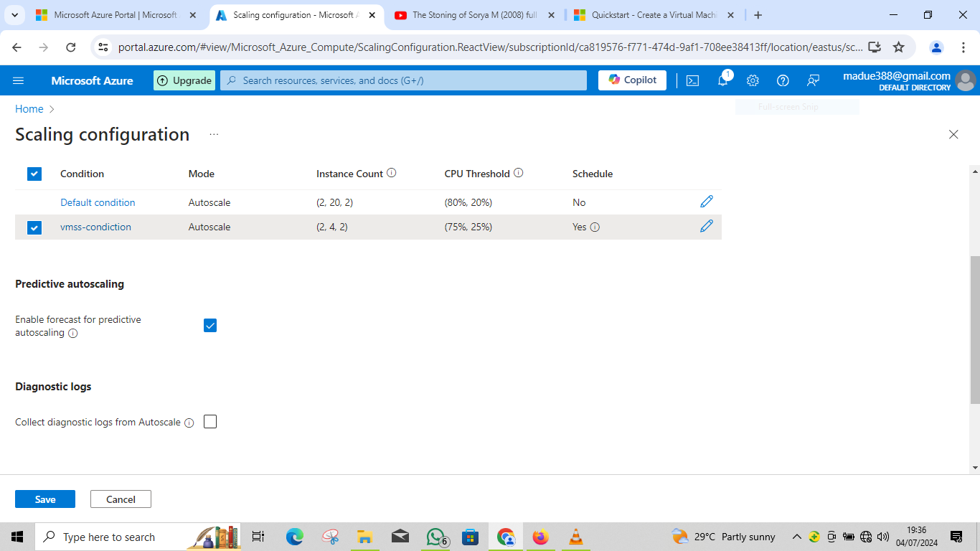Image resolution: width=980 pixels, height=551 pixels.
Task: Show the CPU Threshold info tooltip
Action: [519, 173]
